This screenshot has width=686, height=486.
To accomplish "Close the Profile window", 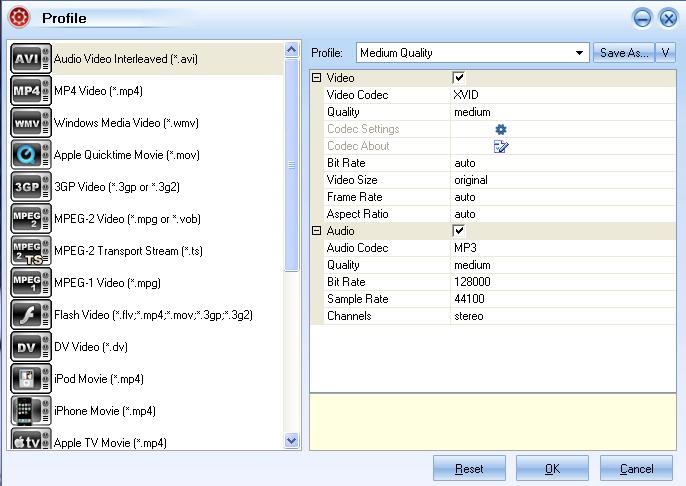I will (x=668, y=18).
